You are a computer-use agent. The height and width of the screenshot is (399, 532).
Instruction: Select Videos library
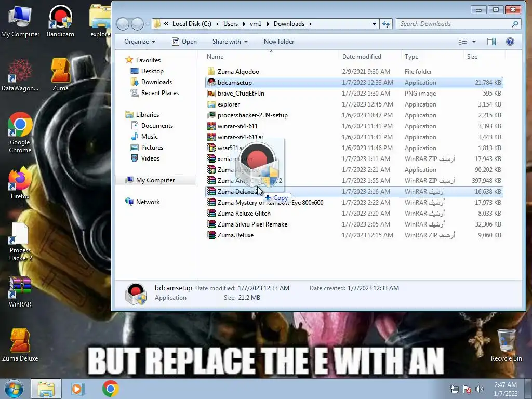click(145, 158)
